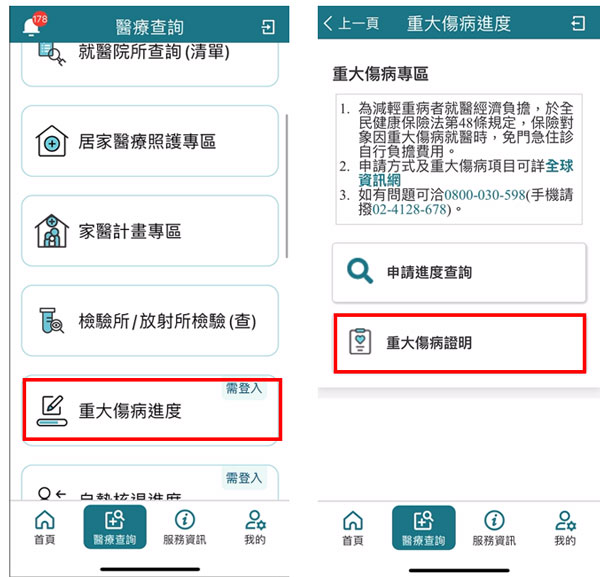Viewport: 600px width, 577px height.
Task: Switch to 首頁 tab in left screen
Action: coord(45,527)
